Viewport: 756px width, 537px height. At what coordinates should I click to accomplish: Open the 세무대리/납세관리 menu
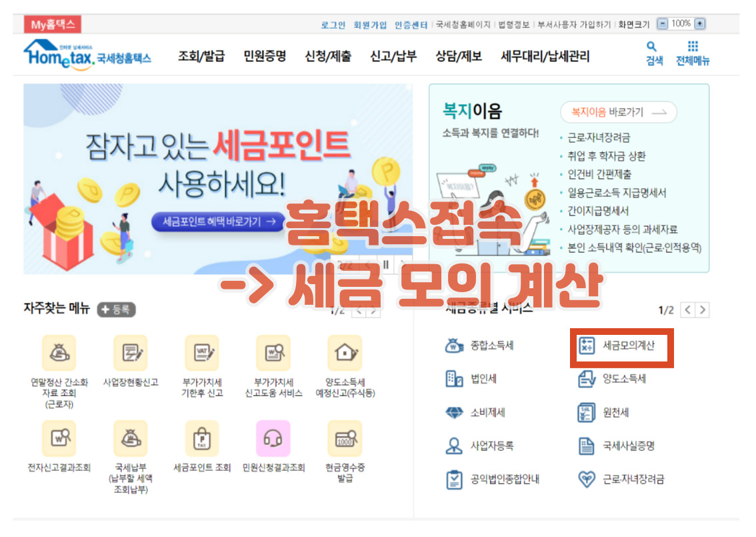click(x=545, y=57)
